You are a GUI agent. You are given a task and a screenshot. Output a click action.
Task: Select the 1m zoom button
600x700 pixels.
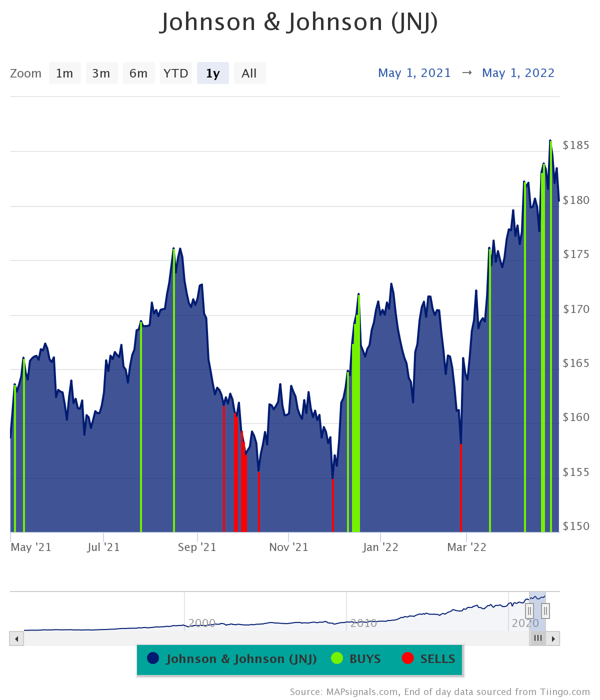click(64, 73)
